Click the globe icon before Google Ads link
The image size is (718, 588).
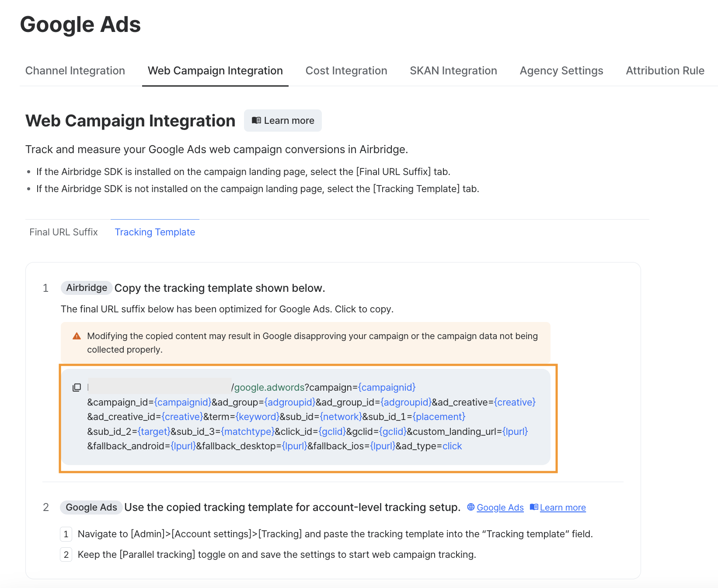471,507
